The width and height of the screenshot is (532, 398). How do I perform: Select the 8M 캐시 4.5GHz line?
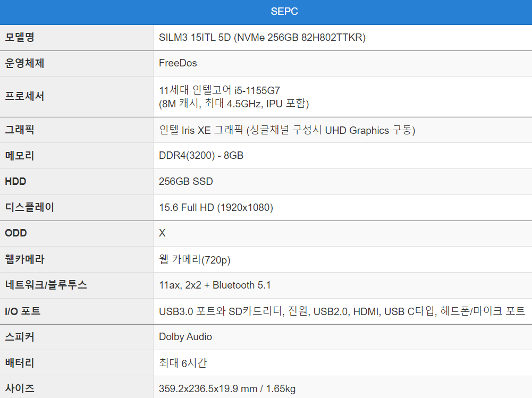(x=234, y=103)
